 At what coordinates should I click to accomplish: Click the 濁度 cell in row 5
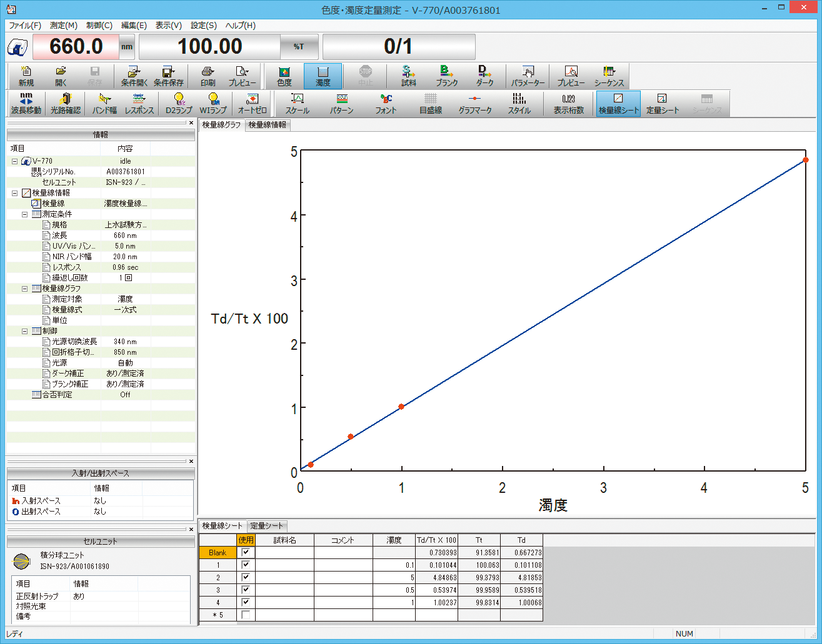click(x=394, y=615)
